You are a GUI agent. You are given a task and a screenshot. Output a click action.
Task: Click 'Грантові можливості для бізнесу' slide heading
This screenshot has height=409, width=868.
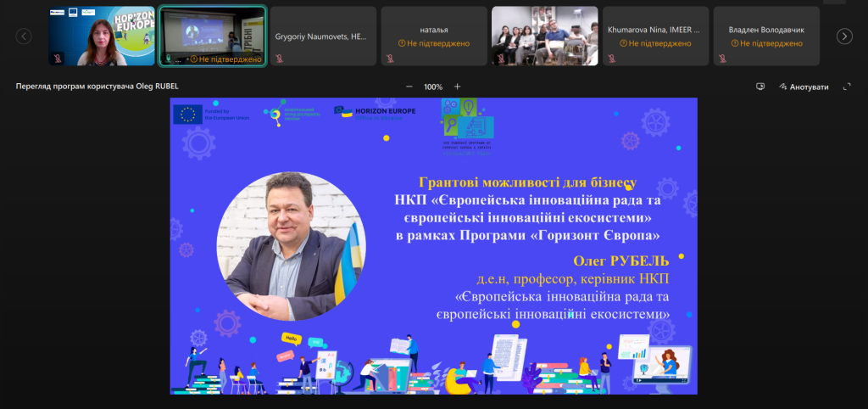tap(528, 182)
